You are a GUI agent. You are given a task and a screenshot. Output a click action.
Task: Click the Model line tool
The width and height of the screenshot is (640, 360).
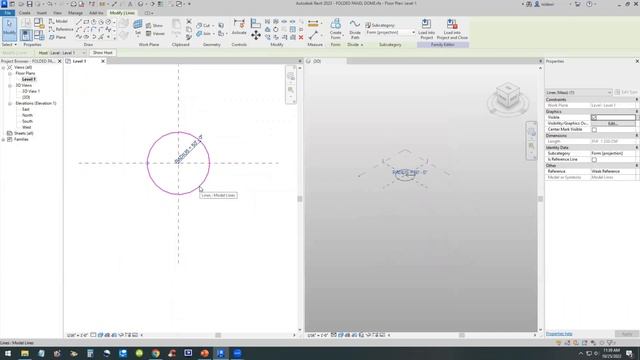pos(58,21)
